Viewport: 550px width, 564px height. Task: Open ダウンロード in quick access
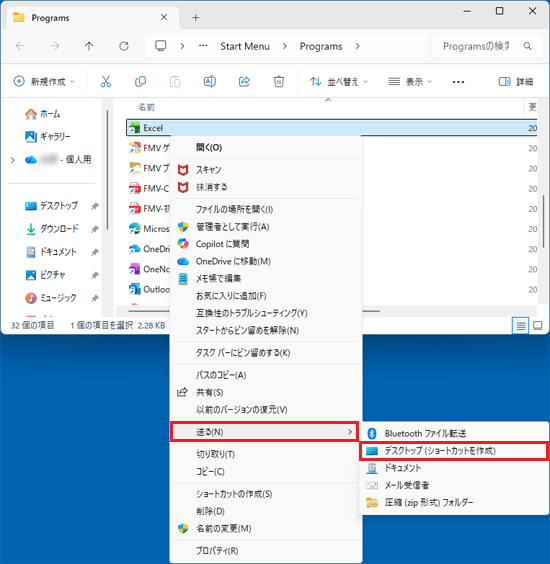[x=51, y=229]
